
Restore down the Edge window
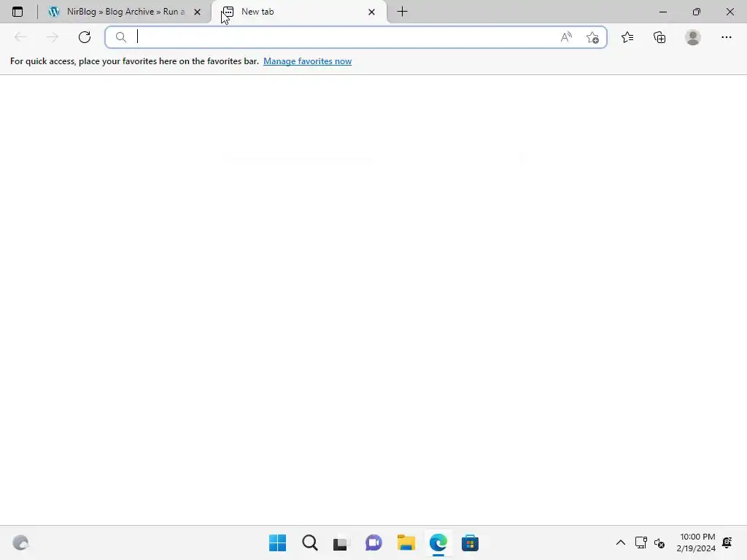pos(697,12)
